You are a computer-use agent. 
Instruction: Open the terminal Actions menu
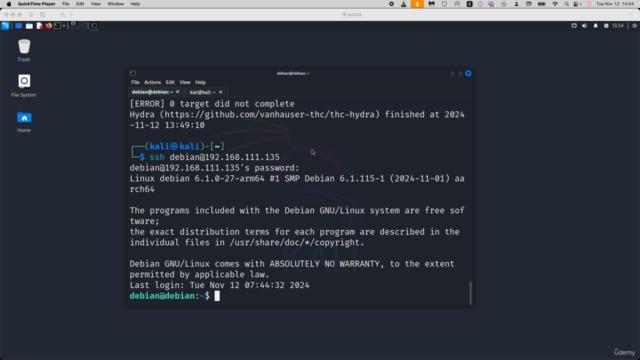coord(152,82)
